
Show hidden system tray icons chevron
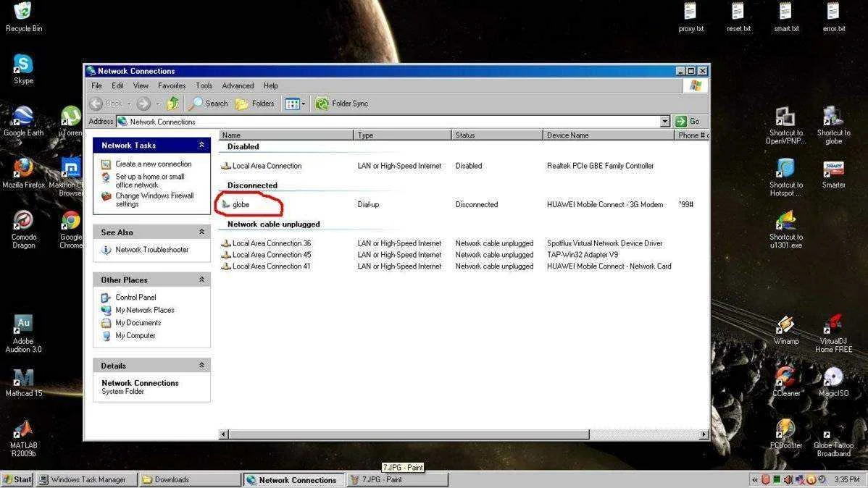pyautogui.click(x=754, y=480)
